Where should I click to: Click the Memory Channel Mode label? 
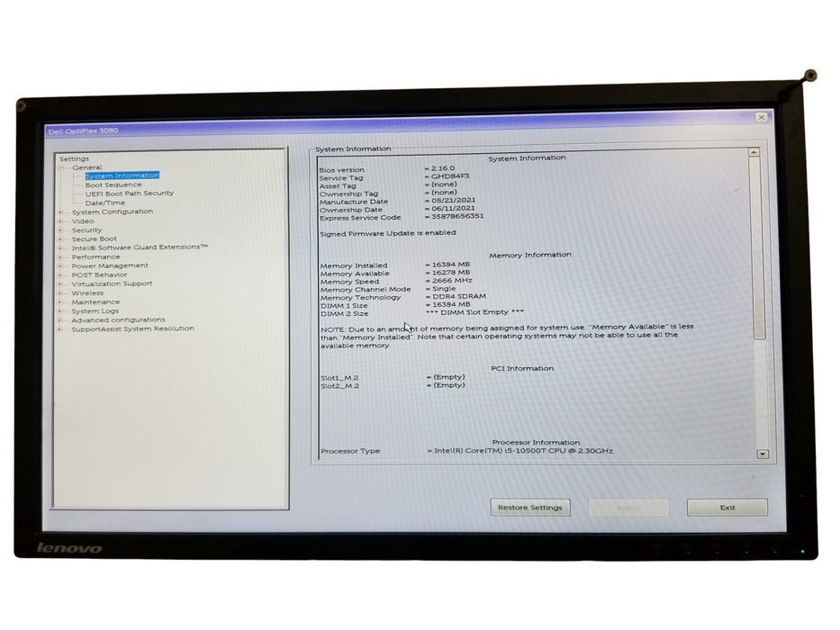click(366, 289)
